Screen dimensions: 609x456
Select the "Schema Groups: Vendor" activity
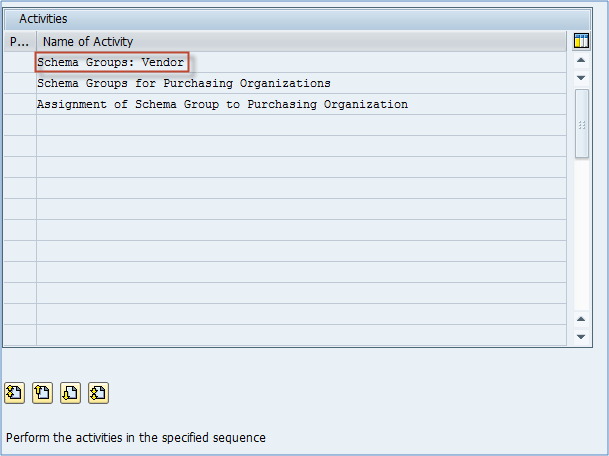111,62
